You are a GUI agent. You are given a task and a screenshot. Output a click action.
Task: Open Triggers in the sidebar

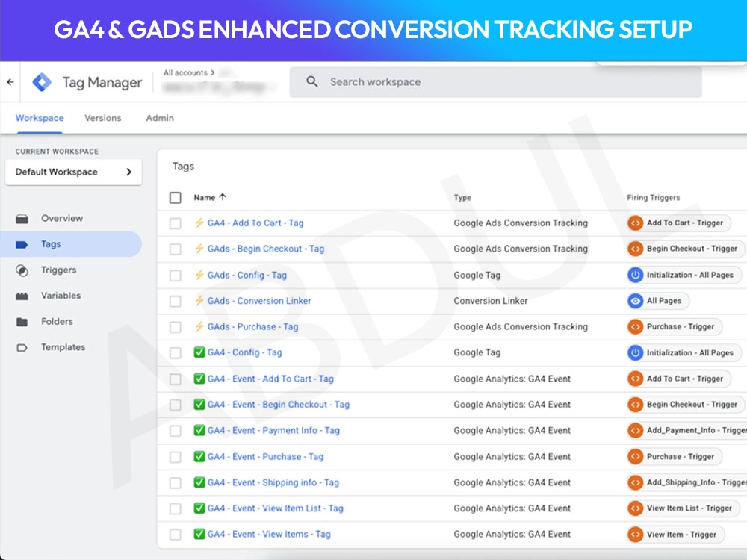58,270
